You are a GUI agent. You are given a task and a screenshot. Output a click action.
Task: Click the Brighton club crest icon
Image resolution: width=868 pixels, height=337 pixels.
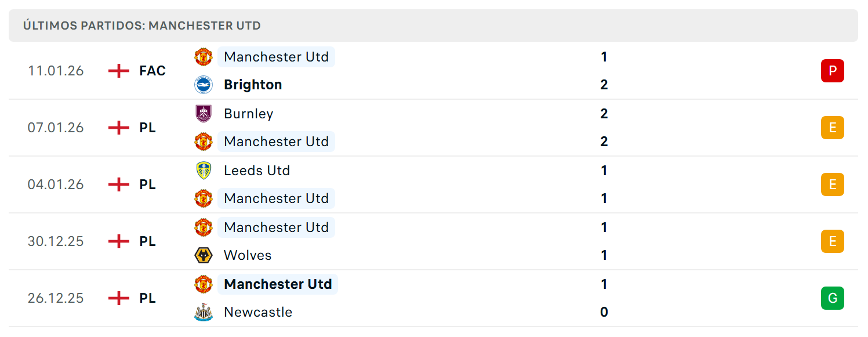coord(204,85)
